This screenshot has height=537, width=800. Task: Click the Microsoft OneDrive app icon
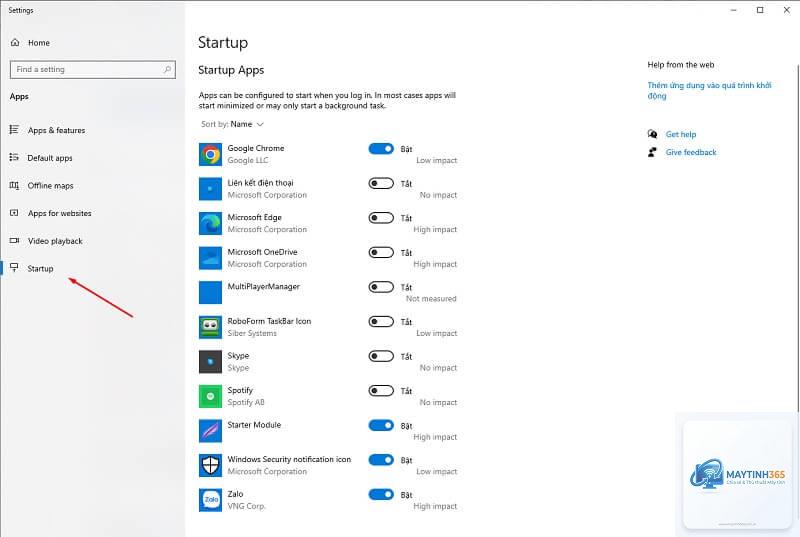point(210,258)
